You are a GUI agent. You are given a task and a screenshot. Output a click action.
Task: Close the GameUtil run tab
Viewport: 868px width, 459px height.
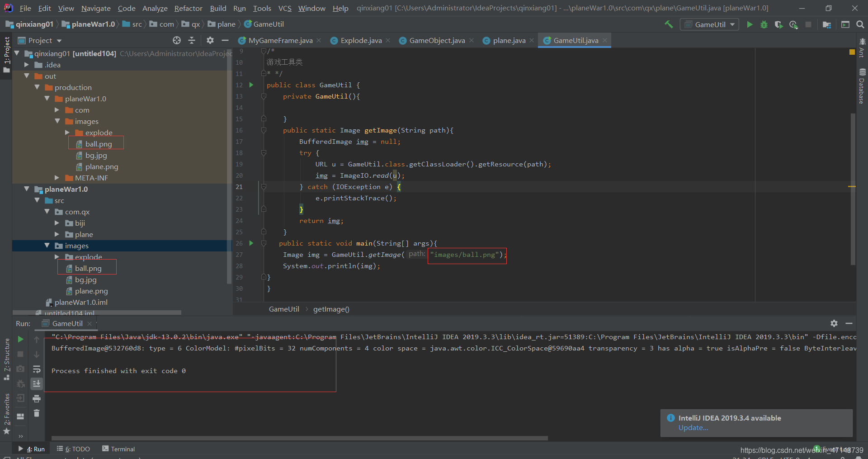coord(90,323)
